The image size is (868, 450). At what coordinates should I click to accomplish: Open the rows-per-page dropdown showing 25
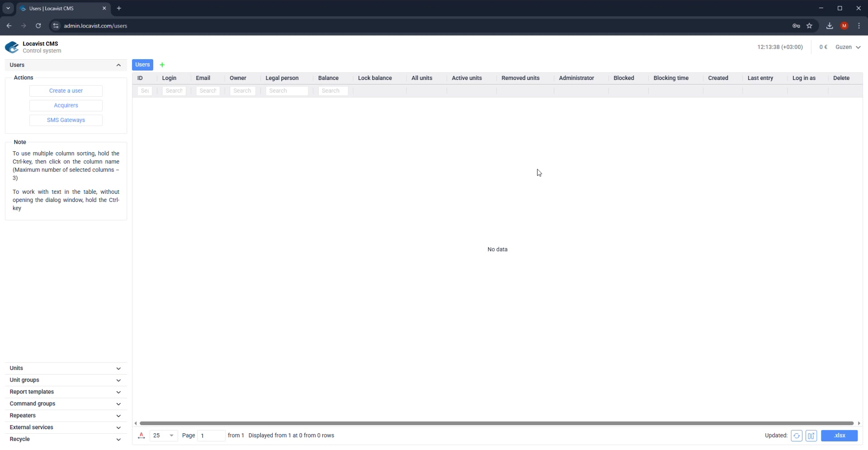164,436
